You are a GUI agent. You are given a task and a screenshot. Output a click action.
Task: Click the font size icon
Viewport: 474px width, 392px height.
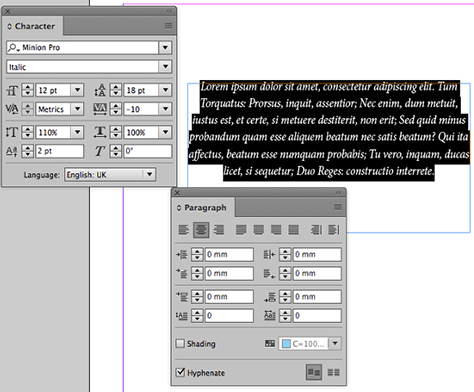(12, 90)
